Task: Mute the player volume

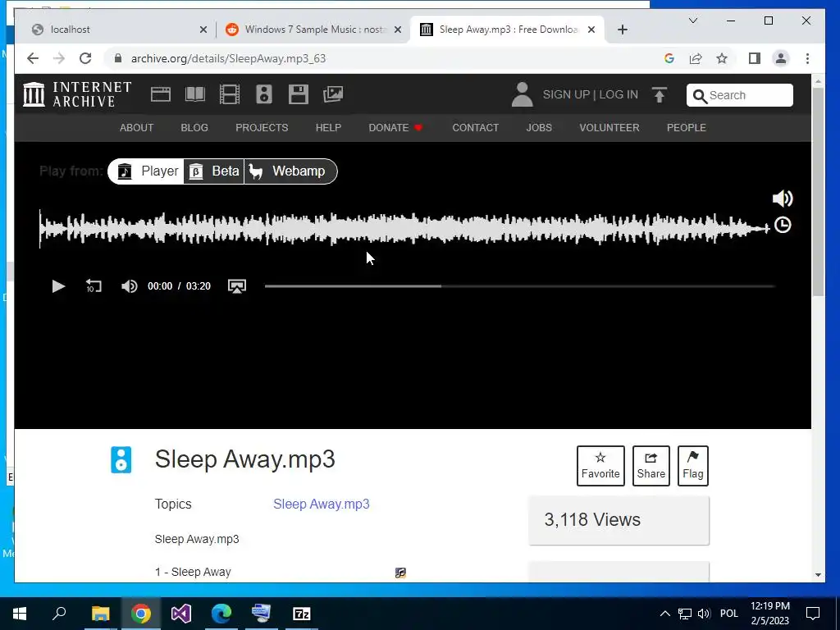Action: click(129, 286)
